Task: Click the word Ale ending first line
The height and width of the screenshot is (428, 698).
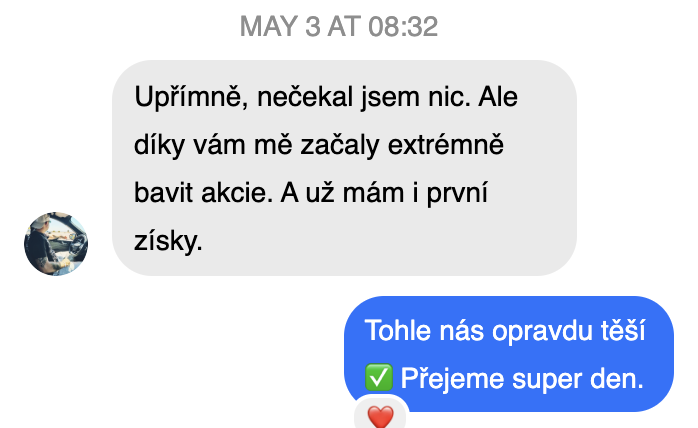Action: coord(498,97)
